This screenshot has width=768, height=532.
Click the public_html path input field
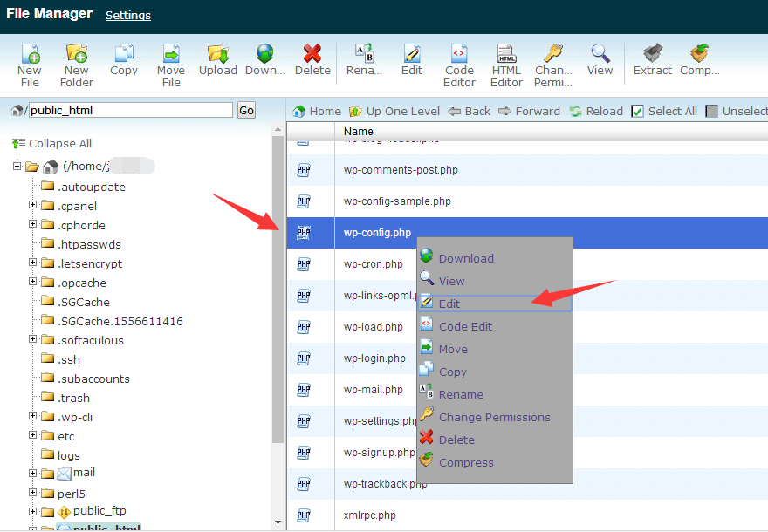point(131,110)
